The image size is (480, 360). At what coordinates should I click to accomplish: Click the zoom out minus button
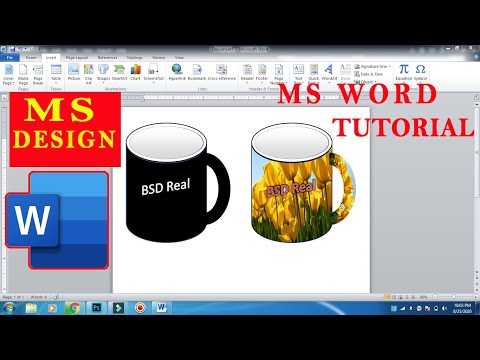pyautogui.click(x=435, y=297)
